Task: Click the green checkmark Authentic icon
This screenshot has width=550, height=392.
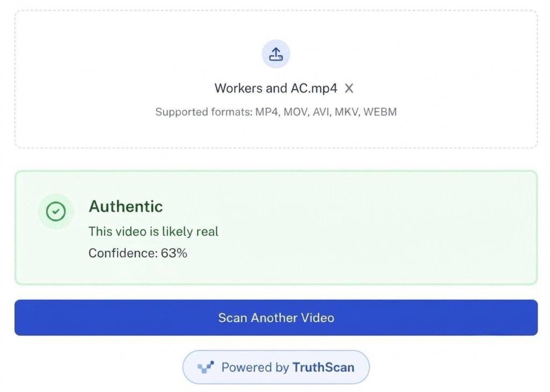Action: tap(56, 212)
